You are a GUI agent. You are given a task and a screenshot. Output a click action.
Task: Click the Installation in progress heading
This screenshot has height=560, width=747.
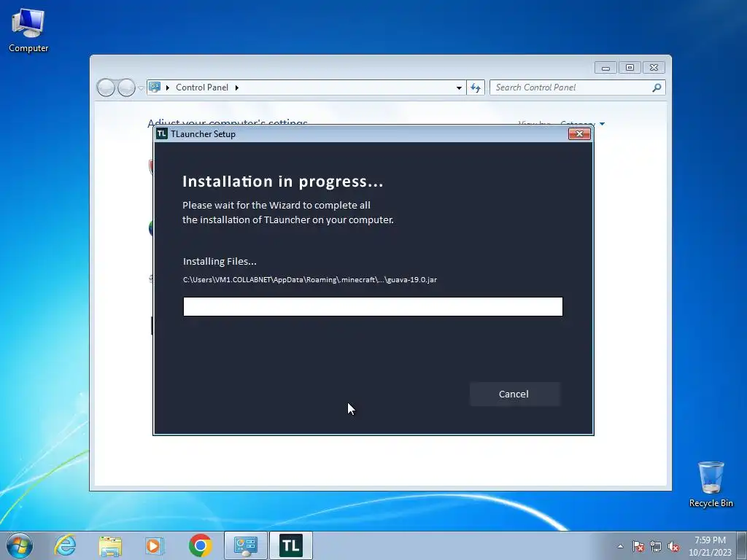283,182
